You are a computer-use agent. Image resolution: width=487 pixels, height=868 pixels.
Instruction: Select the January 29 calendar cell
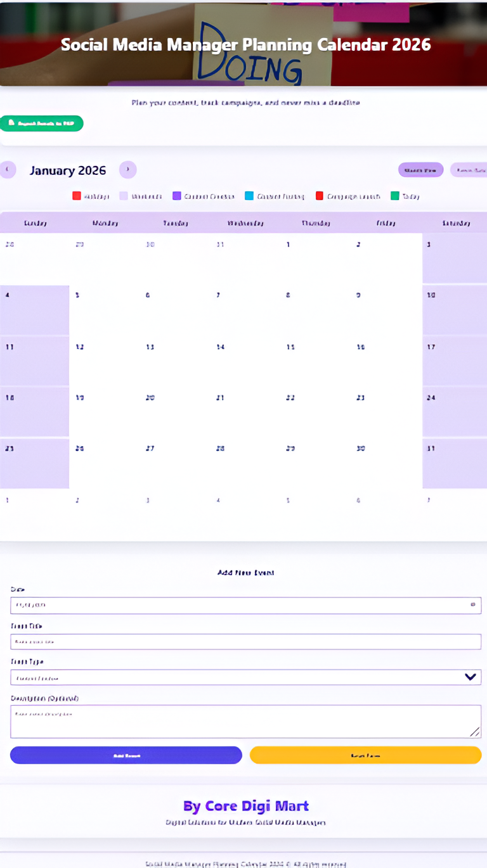coord(316,463)
